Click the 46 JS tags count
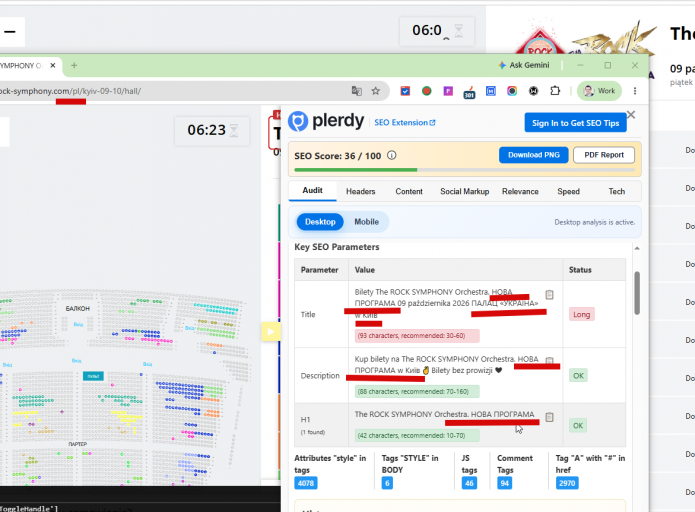Screen dimensions: 695x512 [469, 483]
